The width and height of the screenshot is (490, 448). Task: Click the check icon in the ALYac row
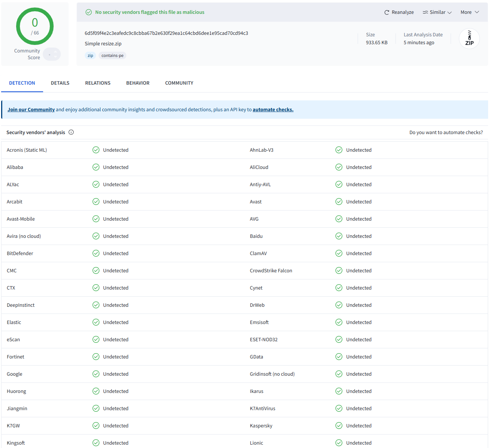(96, 184)
